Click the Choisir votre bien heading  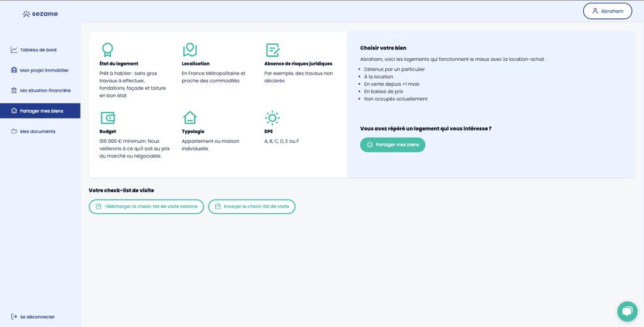tap(385, 48)
